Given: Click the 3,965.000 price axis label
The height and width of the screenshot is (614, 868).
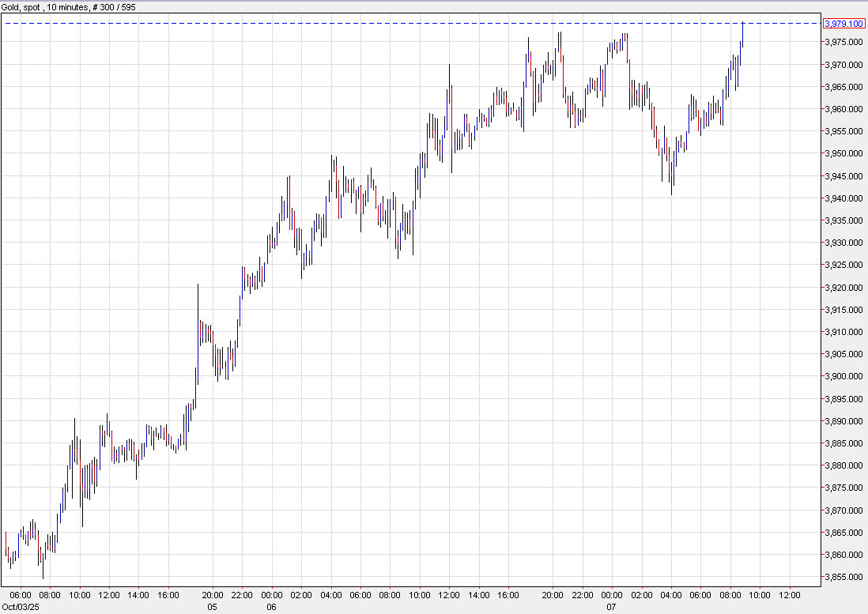Looking at the screenshot, I should coord(843,86).
